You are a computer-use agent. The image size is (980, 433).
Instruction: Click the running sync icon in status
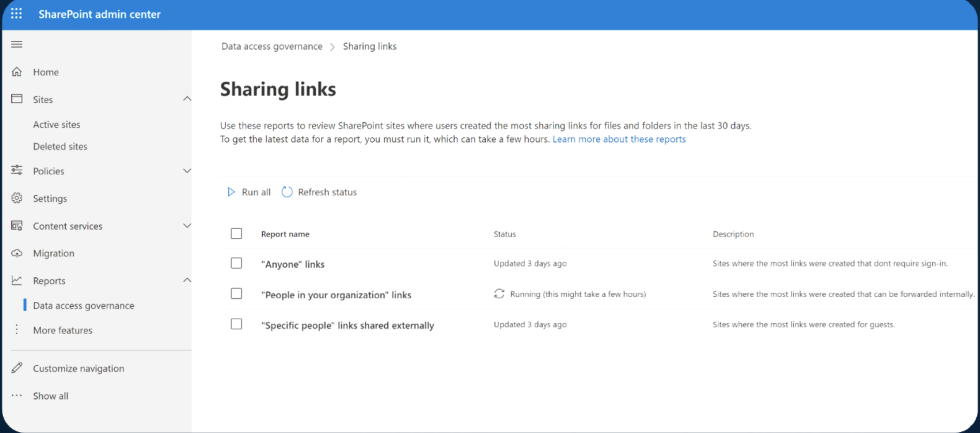[499, 294]
